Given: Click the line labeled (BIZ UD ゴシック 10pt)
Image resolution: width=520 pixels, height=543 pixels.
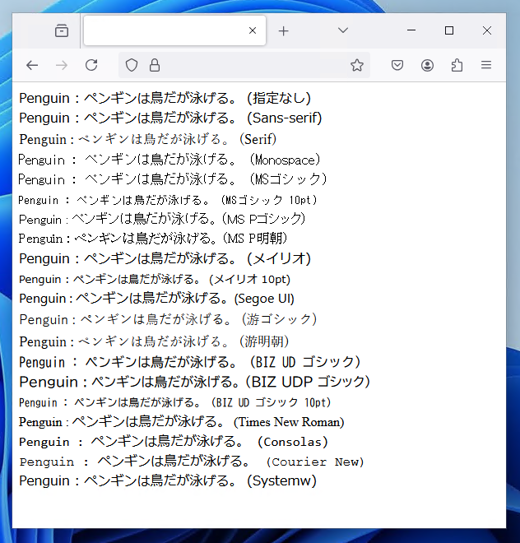Looking at the screenshot, I should click(x=175, y=402).
